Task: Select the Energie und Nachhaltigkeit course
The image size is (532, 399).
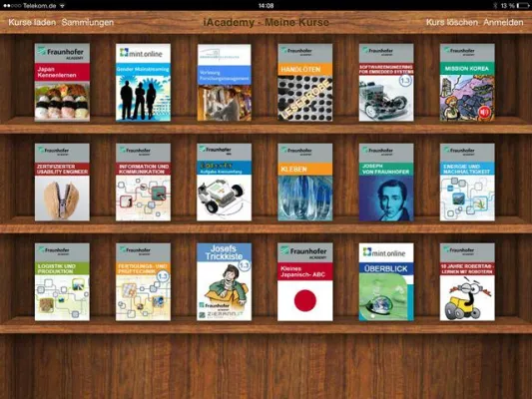Action: [467, 182]
